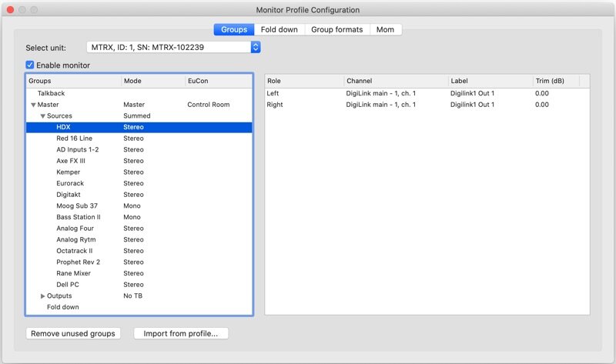Select the Digitakt source row
The image size is (616, 364).
[x=139, y=195]
